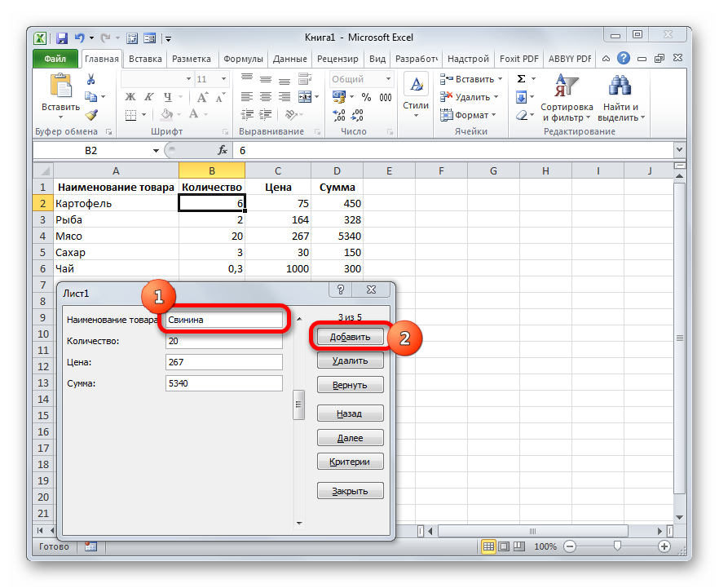Click the Save icon in Quick Access Toolbar
The width and height of the screenshot is (719, 588).
click(62, 38)
